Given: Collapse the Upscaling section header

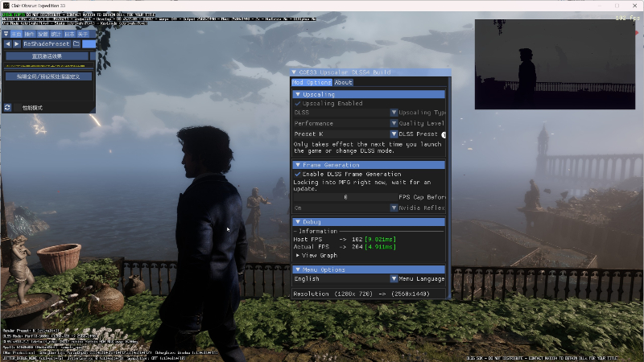Looking at the screenshot, I should (369, 94).
